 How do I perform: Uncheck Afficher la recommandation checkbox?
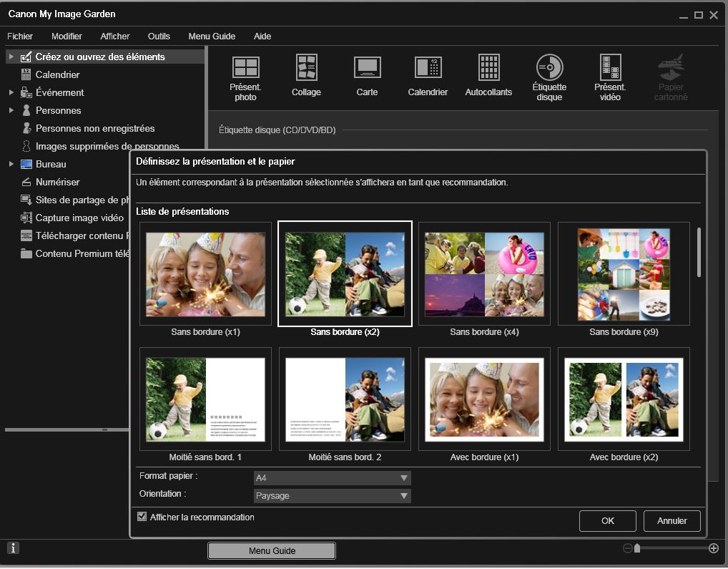click(142, 517)
